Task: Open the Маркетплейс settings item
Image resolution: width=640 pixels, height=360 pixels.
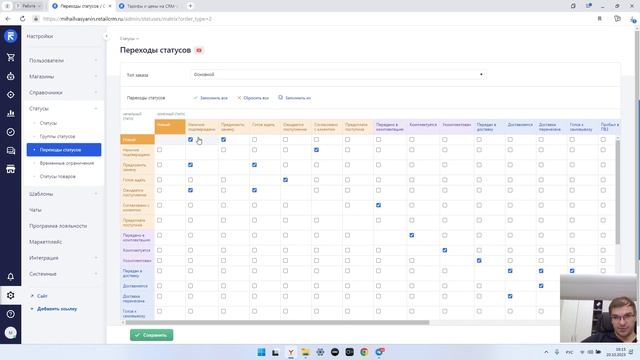Action: tap(46, 242)
